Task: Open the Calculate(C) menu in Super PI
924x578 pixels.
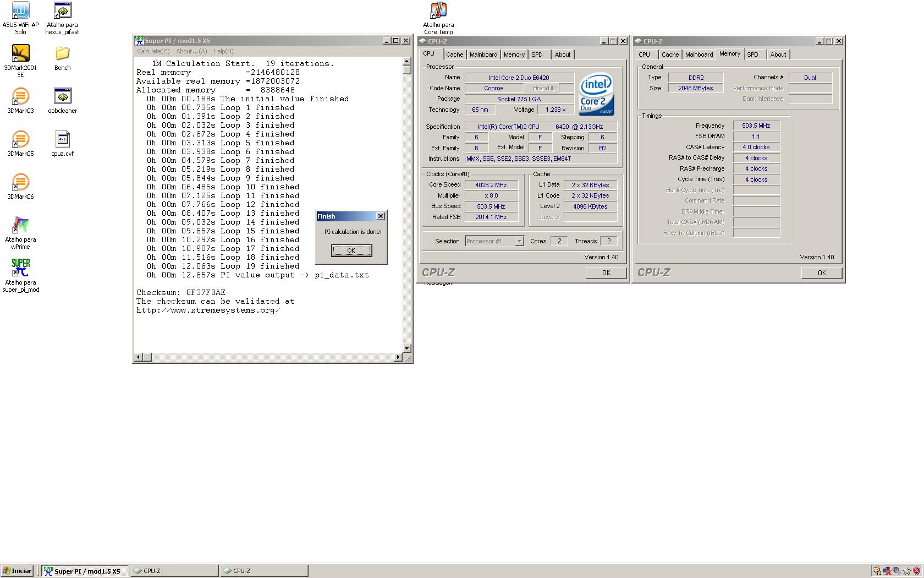Action: [153, 51]
